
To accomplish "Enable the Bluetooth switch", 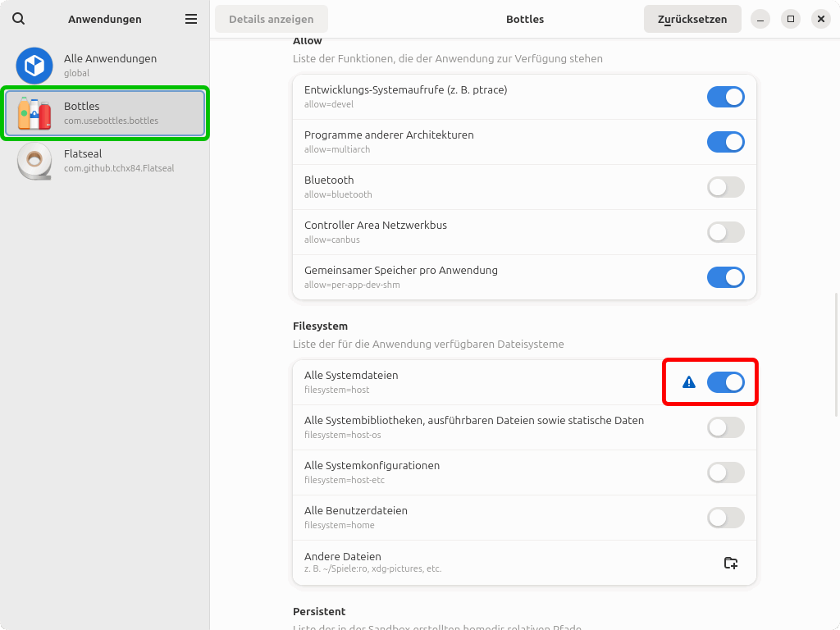I will [x=725, y=187].
